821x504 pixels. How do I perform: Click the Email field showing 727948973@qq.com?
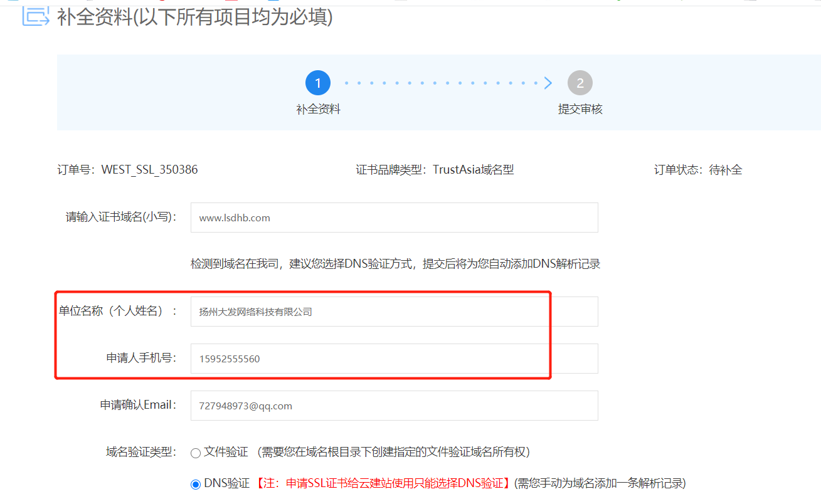tap(394, 405)
